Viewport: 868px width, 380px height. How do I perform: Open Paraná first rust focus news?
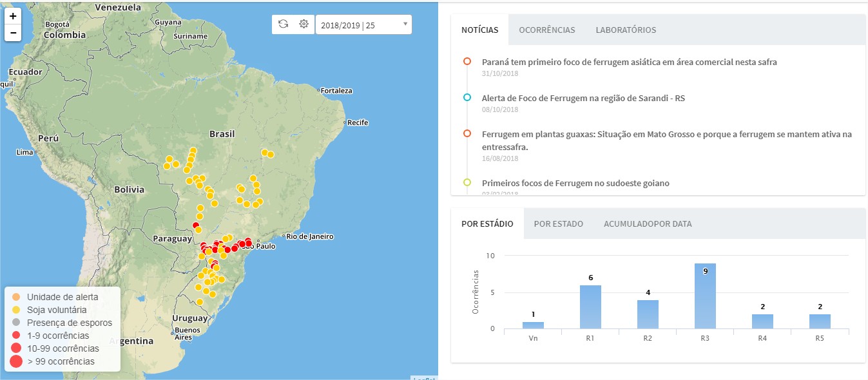coord(629,62)
